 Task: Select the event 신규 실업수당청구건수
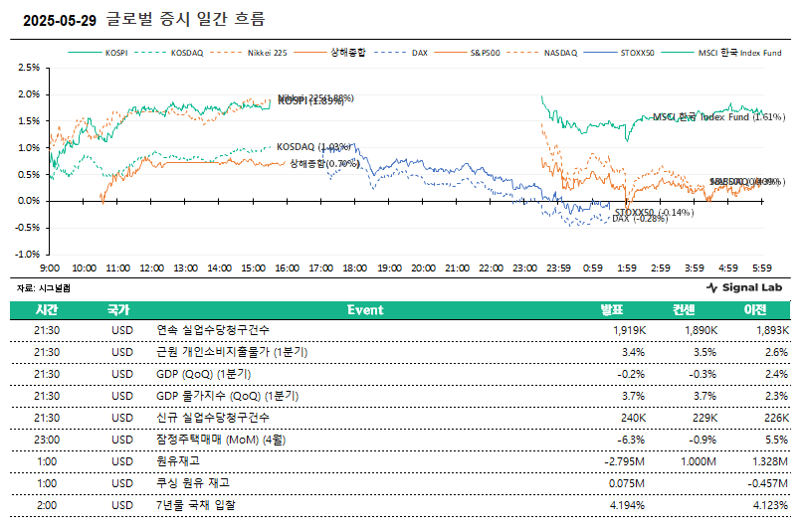click(213, 418)
